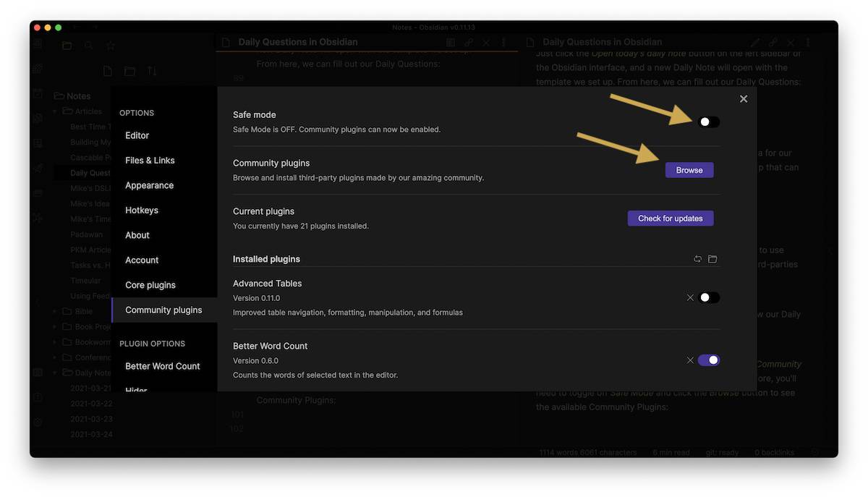Collapse the Daily Notes folder
Screen dimensions: 868x497
coord(55,373)
